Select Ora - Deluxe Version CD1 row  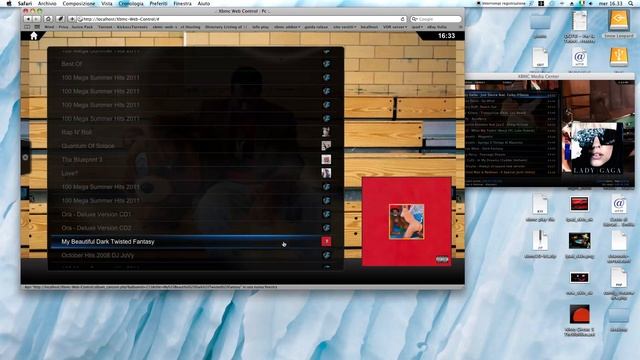(196, 214)
